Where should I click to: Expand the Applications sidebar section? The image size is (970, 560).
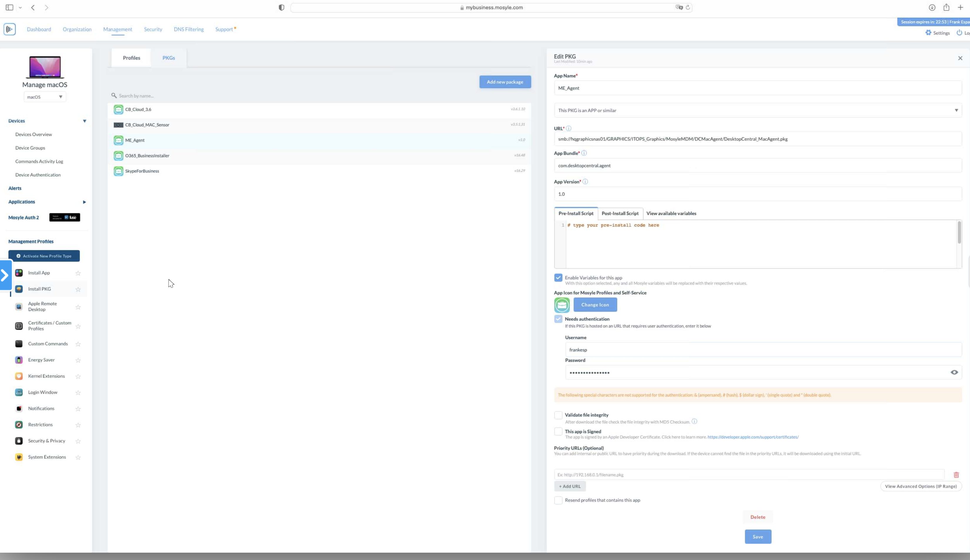tap(84, 202)
